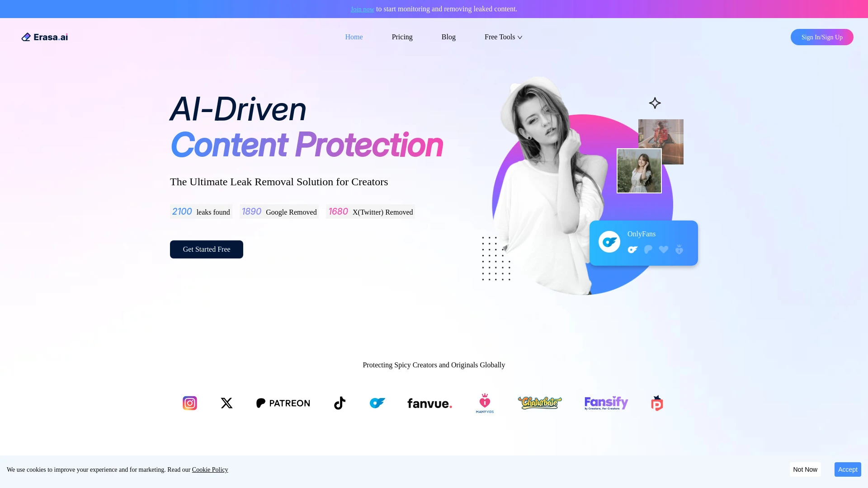Open Sign In/Sign Up account page

tap(821, 36)
